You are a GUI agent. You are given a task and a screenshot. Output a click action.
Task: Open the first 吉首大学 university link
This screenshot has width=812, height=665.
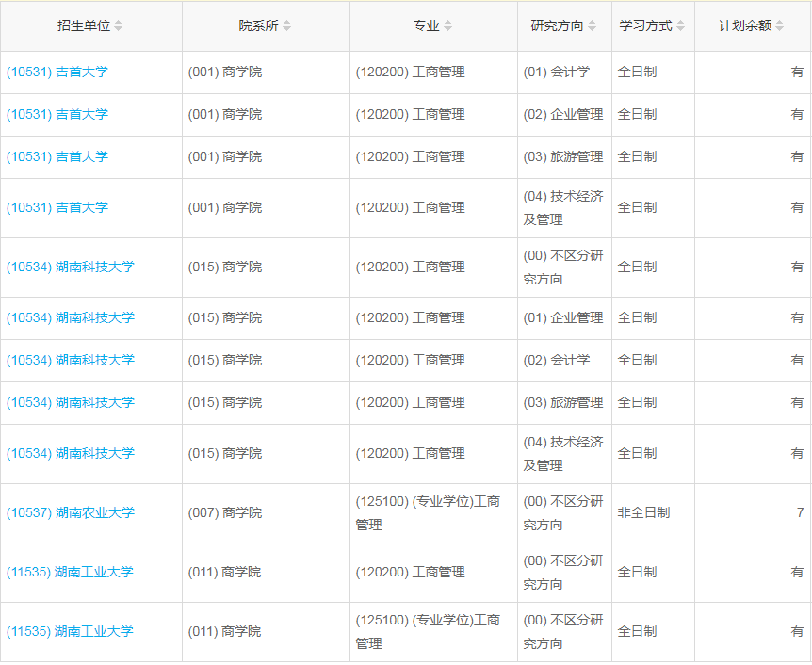(x=57, y=72)
